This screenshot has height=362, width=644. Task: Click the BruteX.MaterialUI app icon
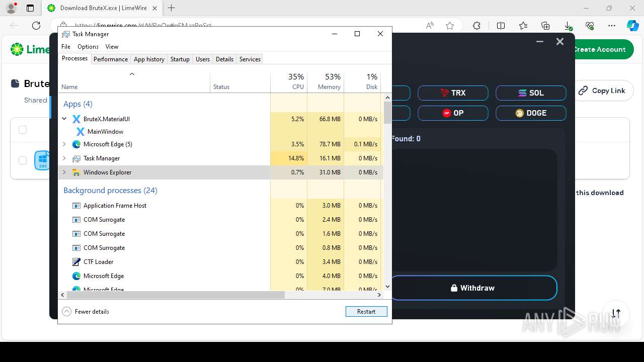coord(76,119)
